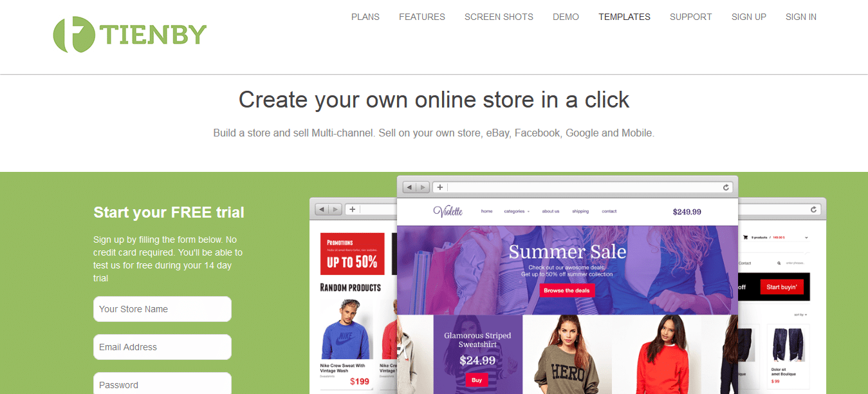Viewport: 868px width, 394px height.
Task: Click the plus tab button in front mock browser
Action: tap(440, 187)
